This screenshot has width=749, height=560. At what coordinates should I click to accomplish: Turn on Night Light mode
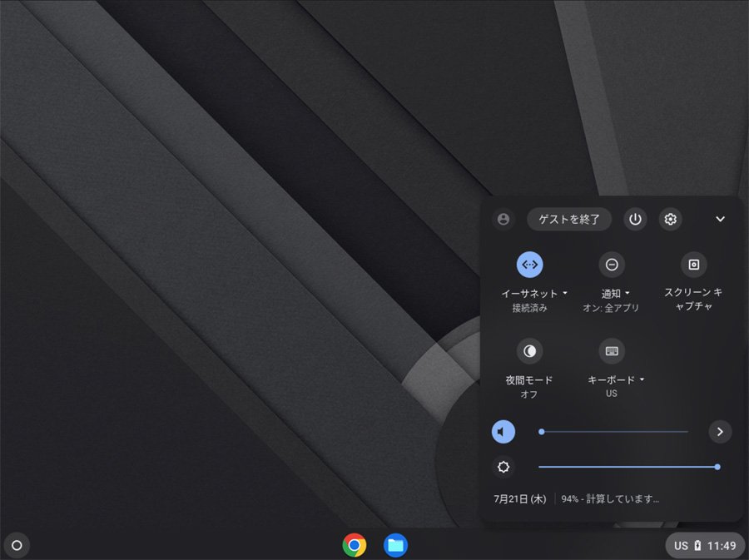tap(529, 351)
